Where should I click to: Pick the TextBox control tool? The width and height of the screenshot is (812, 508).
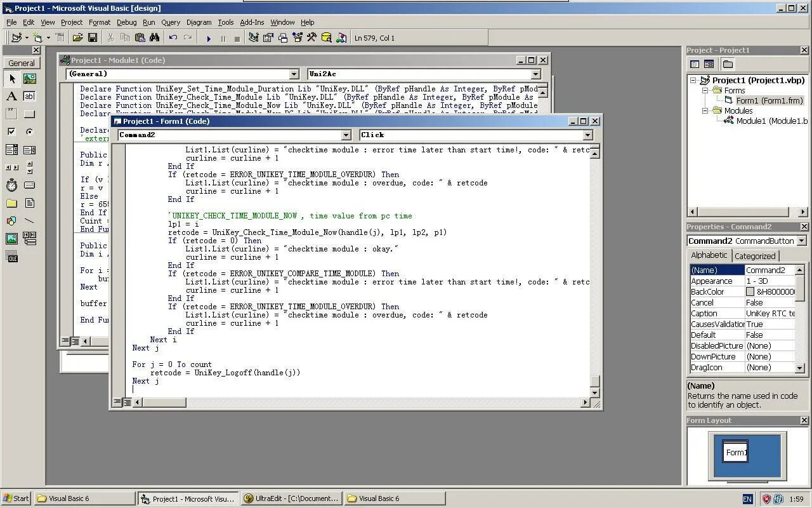[29, 97]
